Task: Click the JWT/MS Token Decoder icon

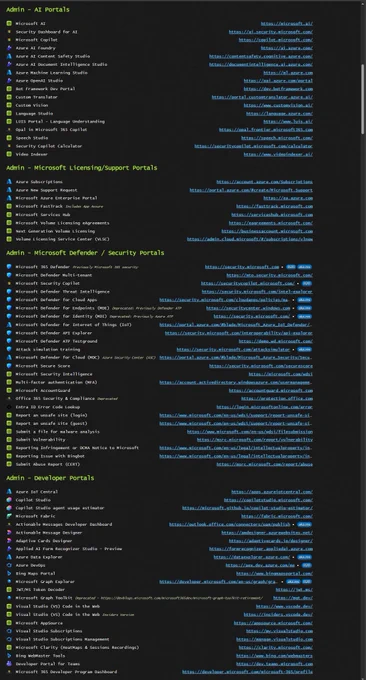Action: 9,590
